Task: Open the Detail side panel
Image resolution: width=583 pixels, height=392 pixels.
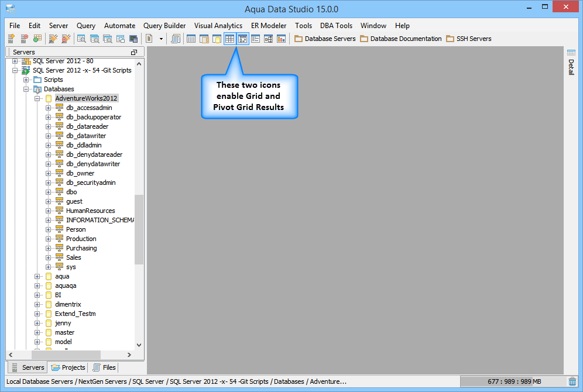Action: click(x=571, y=61)
